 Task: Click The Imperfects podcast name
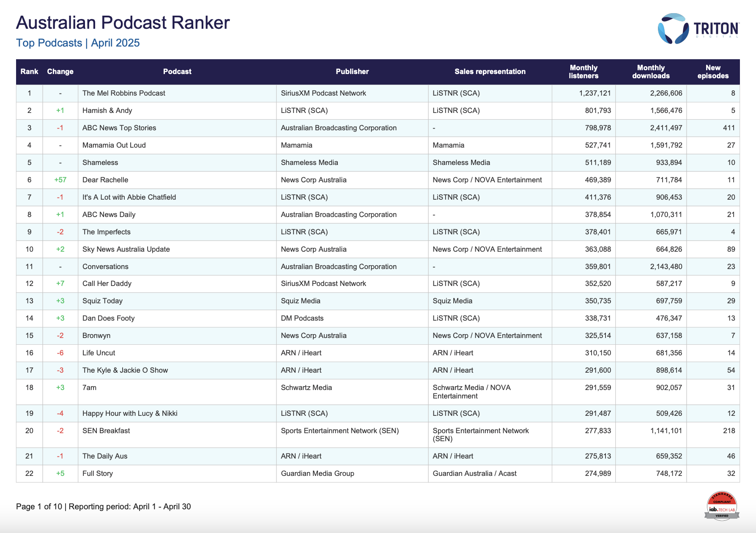click(107, 232)
